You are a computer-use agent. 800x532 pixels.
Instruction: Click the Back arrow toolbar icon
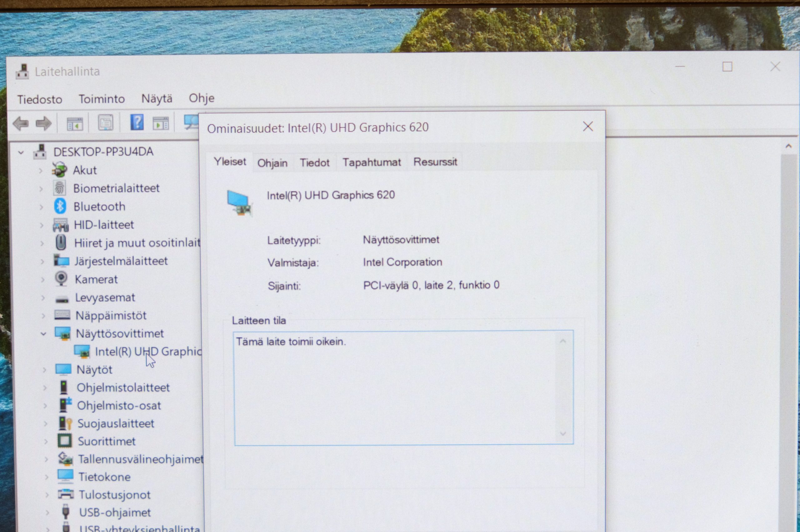click(21, 123)
